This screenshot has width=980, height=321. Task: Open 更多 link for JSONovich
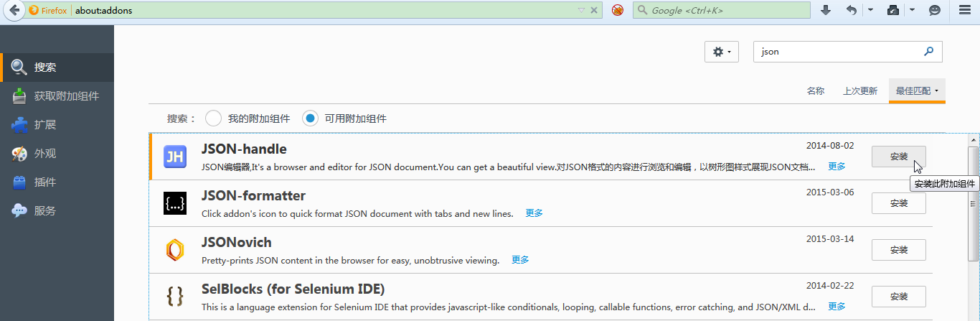tap(520, 260)
